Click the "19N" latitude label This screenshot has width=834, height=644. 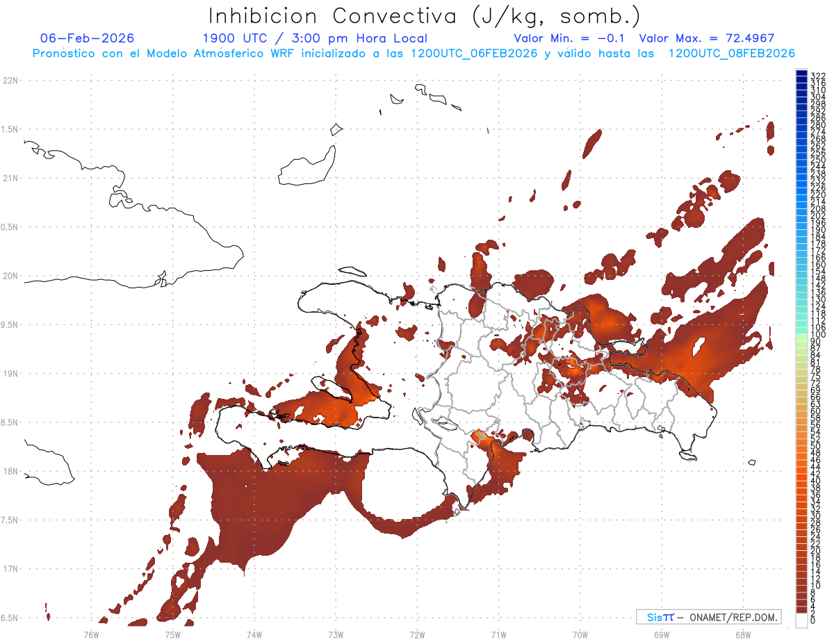(10, 374)
